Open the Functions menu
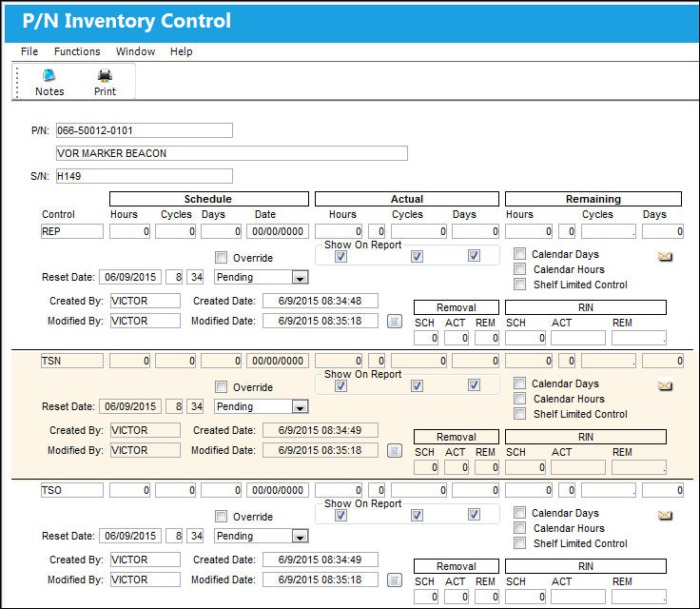Viewport: 700px width, 609px height. (x=77, y=51)
